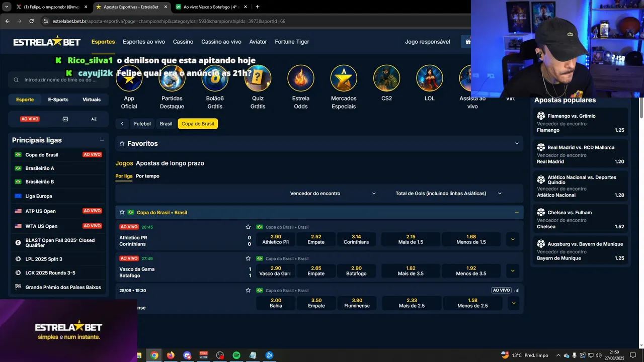Open Spotify from the taskbar

tap(236, 355)
